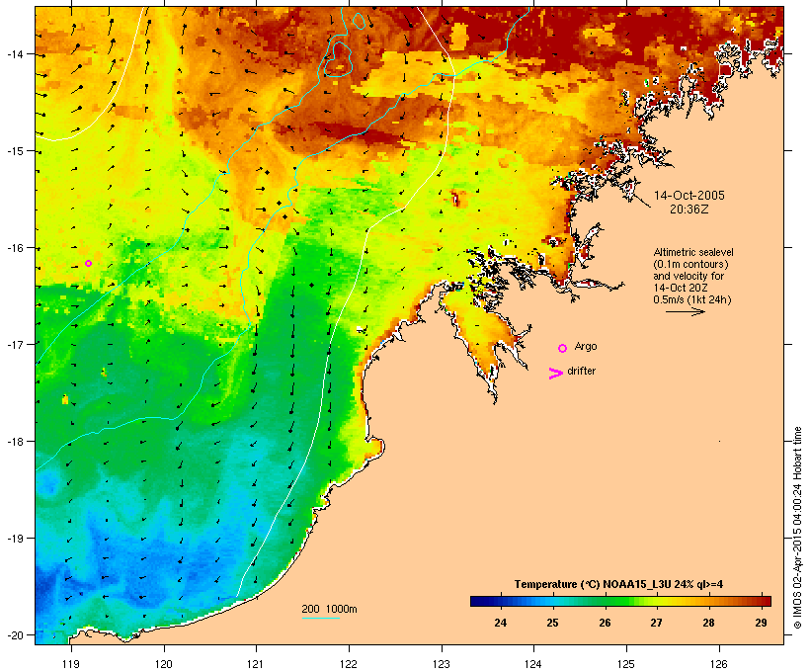Click the '-19' latitude axis label
Image resolution: width=810 pixels, height=672 pixels.
14,538
